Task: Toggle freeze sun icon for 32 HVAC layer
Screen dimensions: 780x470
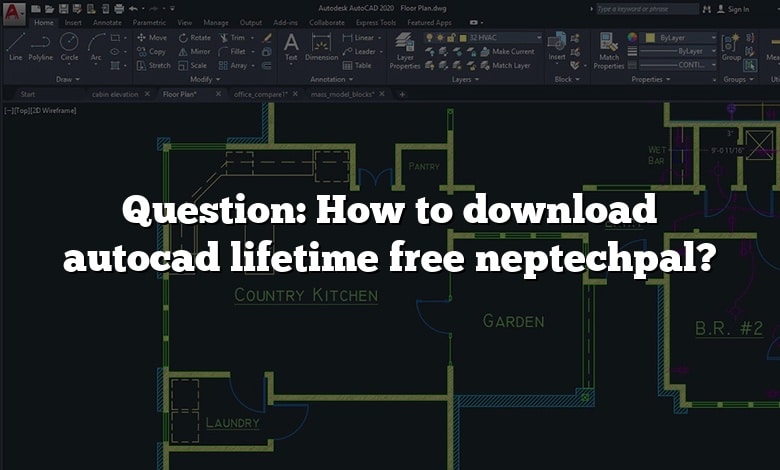Action: pos(440,38)
